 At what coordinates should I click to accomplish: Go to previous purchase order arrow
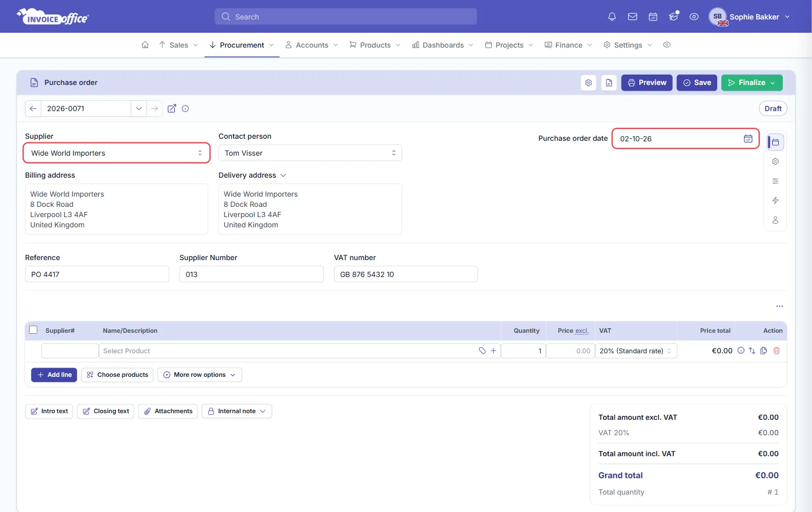33,109
